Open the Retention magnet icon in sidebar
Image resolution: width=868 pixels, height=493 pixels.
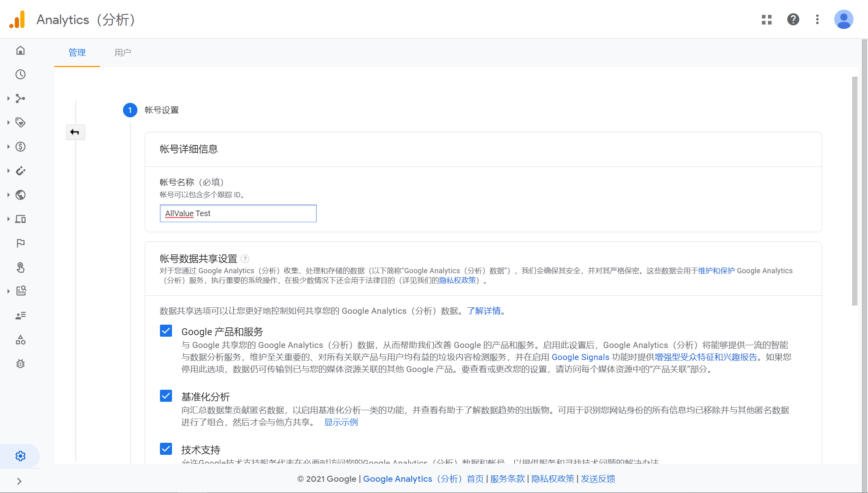click(20, 171)
